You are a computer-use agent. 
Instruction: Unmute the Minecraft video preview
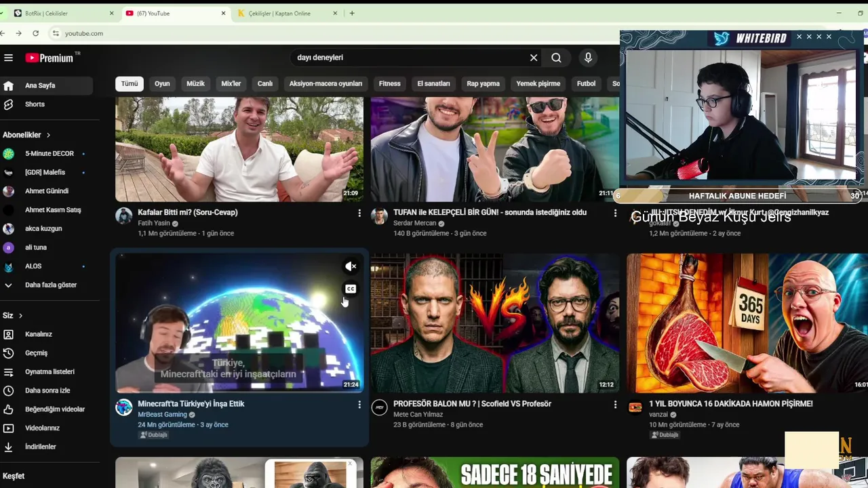351,266
